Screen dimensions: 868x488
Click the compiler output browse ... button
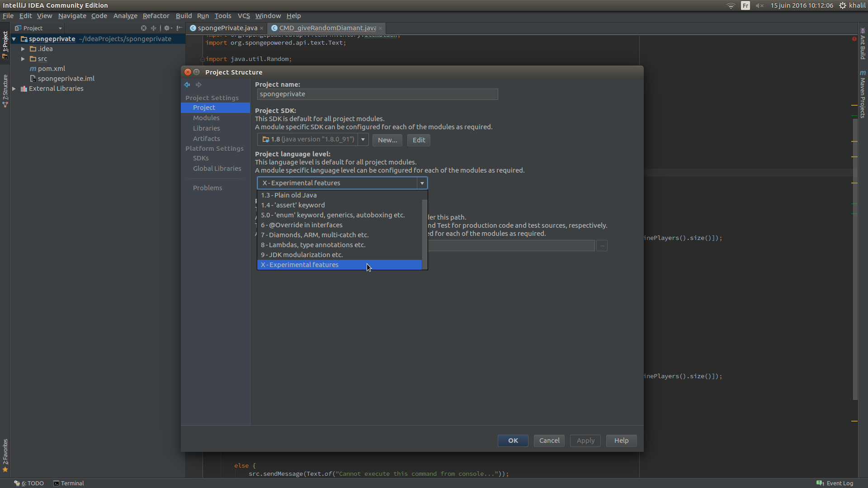602,246
